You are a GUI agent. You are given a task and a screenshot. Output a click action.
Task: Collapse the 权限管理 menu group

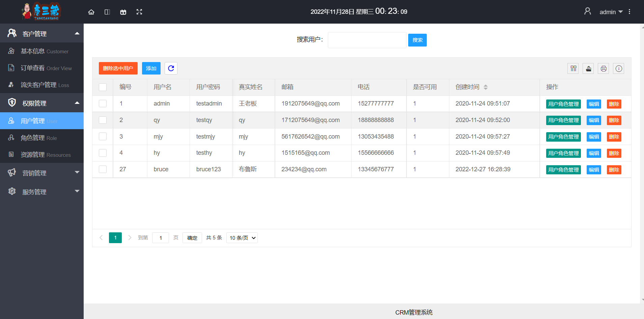[x=42, y=103]
